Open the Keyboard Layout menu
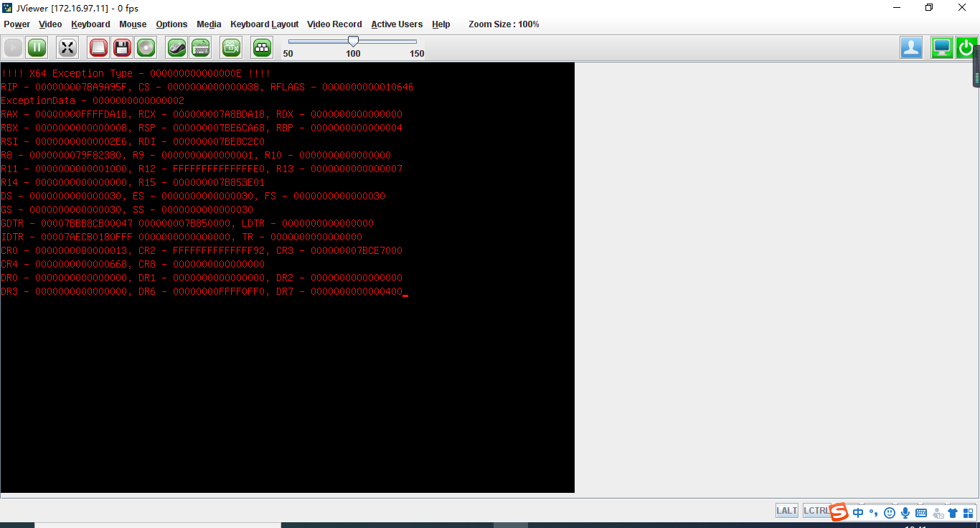The width and height of the screenshot is (980, 528). click(x=265, y=24)
